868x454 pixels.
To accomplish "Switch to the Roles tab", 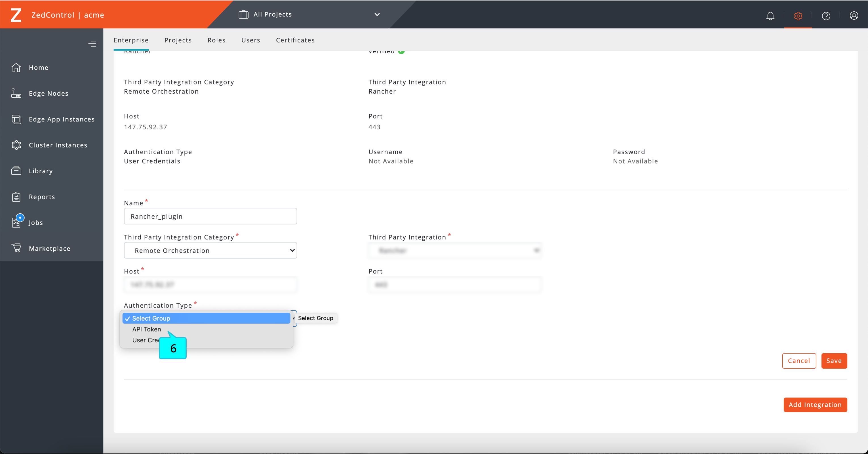I will click(x=216, y=40).
